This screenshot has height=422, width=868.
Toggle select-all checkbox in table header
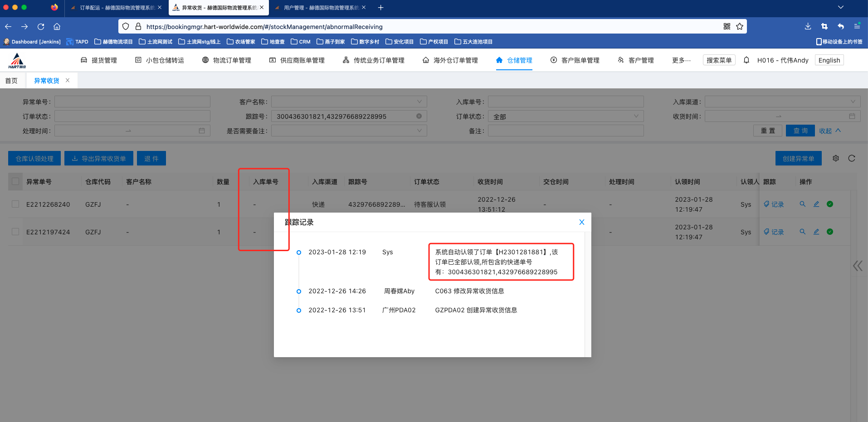pyautogui.click(x=15, y=182)
